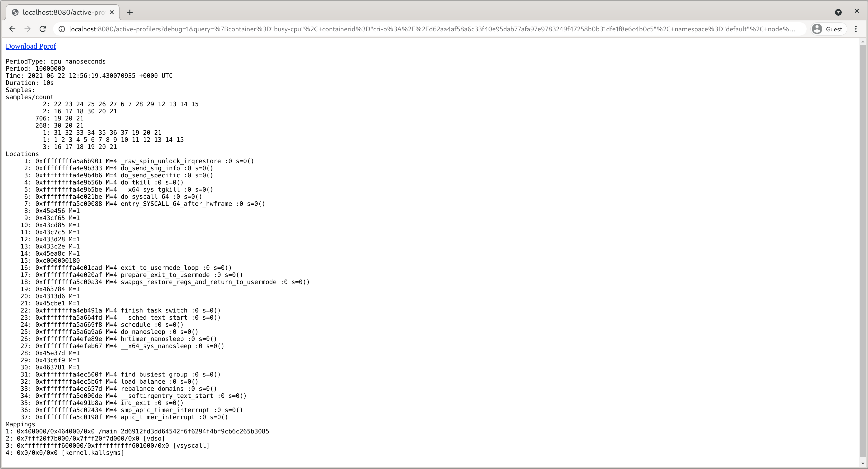
Task: Click the 'samples/count' heading
Action: tap(30, 97)
